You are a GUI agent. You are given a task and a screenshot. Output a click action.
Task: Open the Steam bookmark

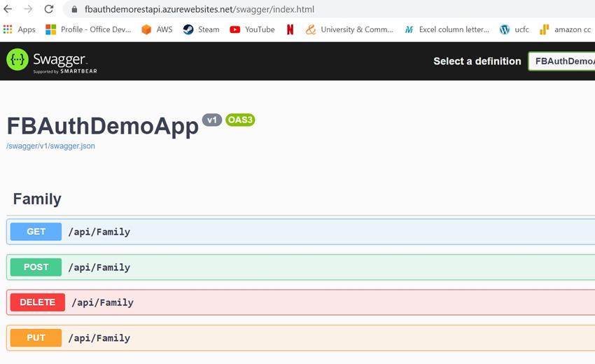click(201, 29)
